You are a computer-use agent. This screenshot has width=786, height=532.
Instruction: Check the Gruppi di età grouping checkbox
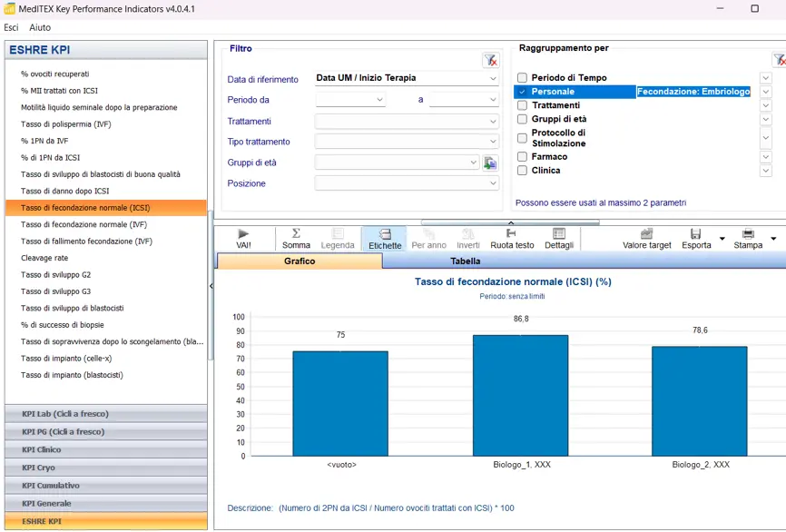522,119
